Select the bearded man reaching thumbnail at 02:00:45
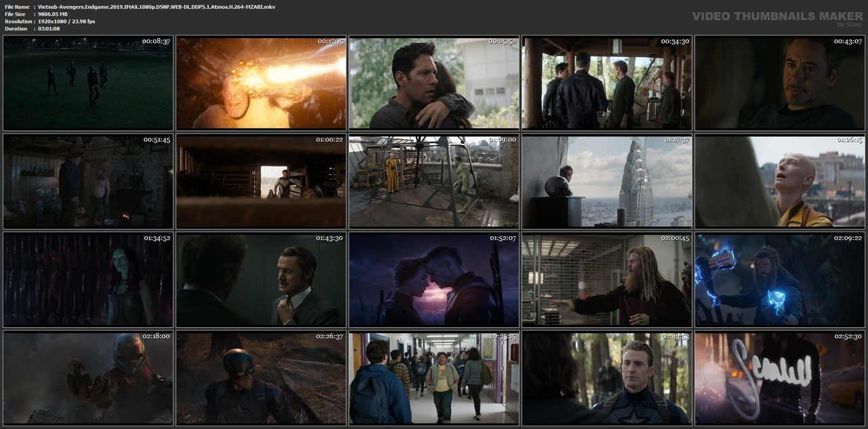Image resolution: width=868 pixels, height=429 pixels. tap(607, 280)
